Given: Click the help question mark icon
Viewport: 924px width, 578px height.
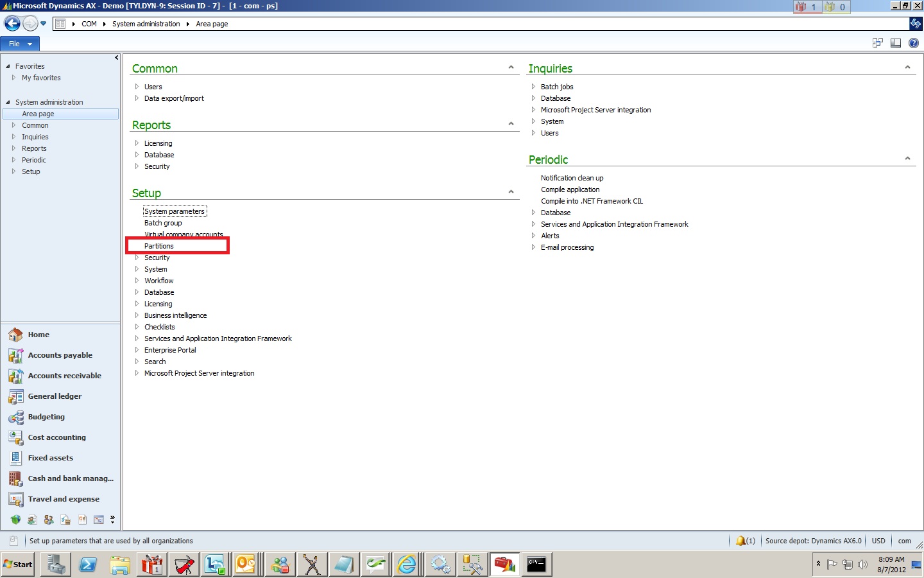Looking at the screenshot, I should tap(914, 43).
